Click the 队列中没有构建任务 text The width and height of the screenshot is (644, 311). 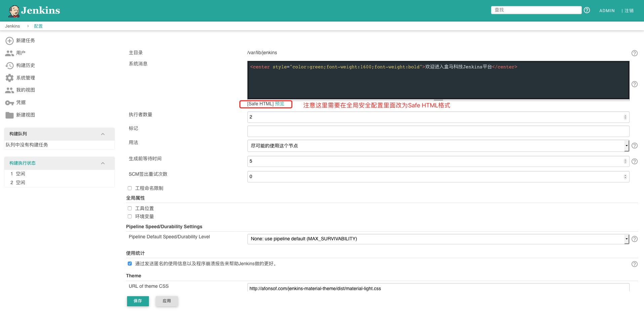[x=27, y=145]
